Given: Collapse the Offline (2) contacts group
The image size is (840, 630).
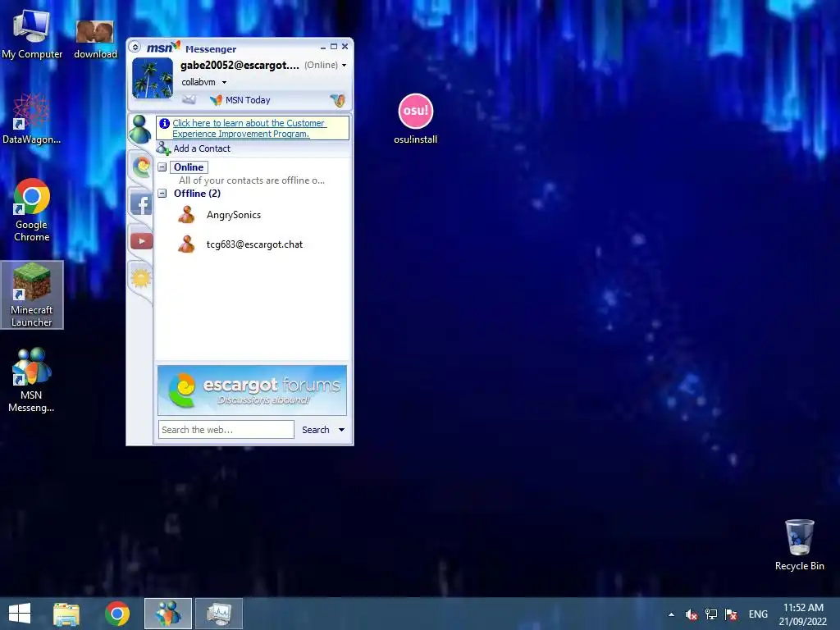Looking at the screenshot, I should click(x=162, y=194).
